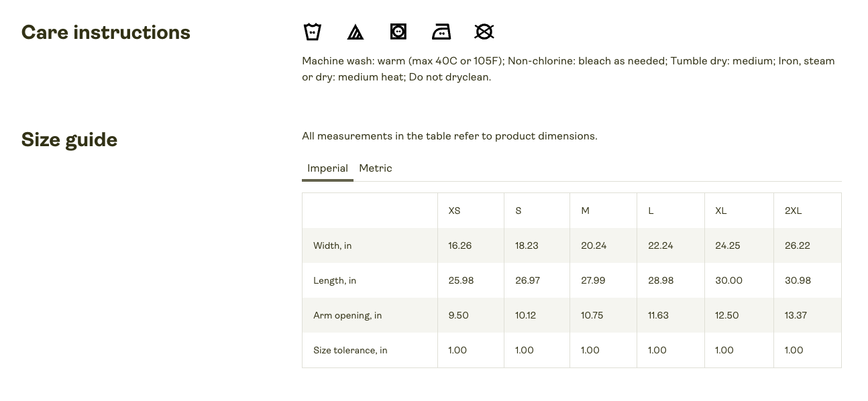
Task: Click the M width value 20.24
Action: coord(594,245)
